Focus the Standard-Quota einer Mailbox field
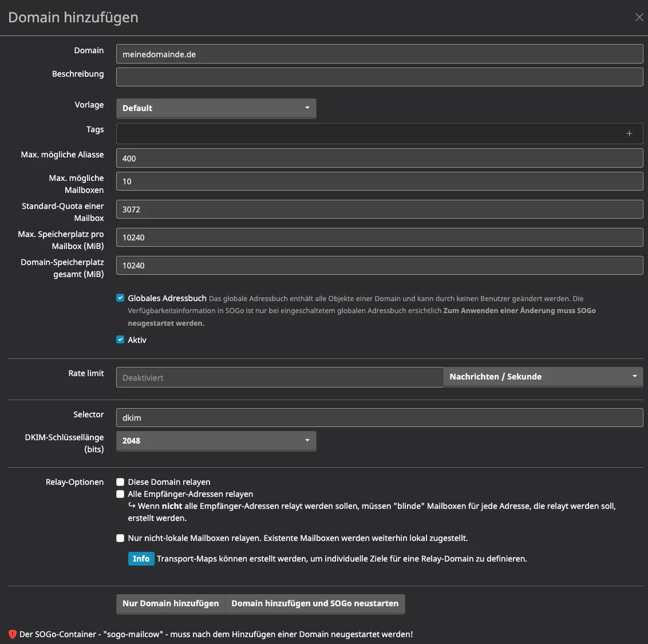 click(x=380, y=210)
